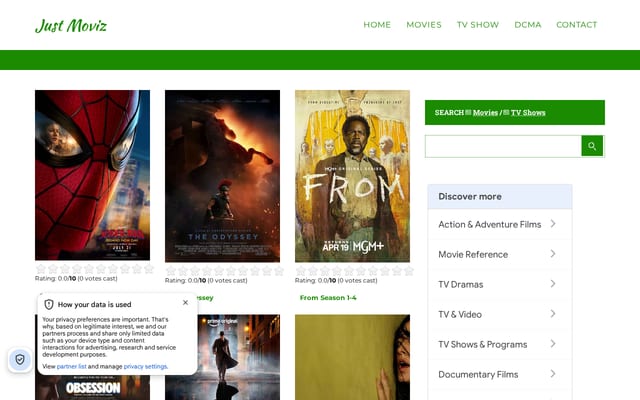Expand chevron beside Movie Reference
This screenshot has width=640, height=400.
(553, 254)
